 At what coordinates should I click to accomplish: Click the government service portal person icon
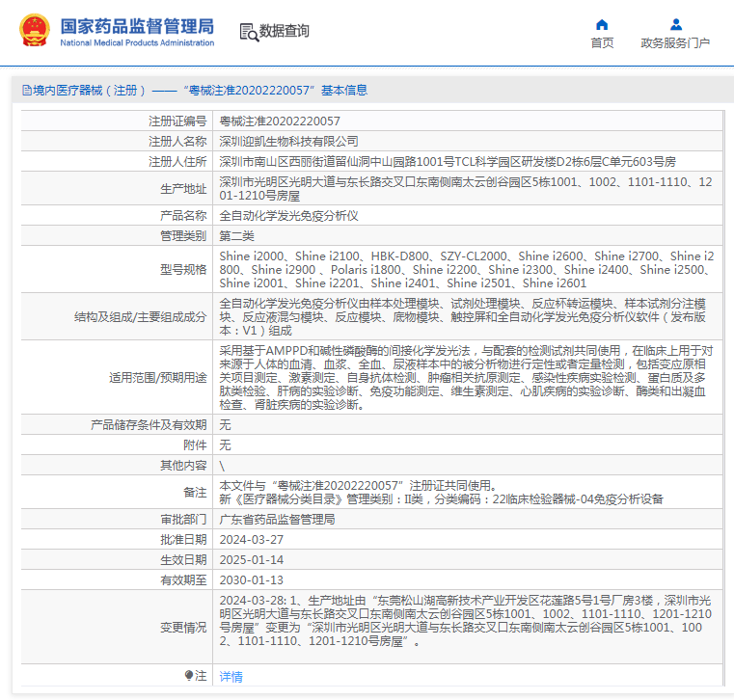click(x=675, y=24)
